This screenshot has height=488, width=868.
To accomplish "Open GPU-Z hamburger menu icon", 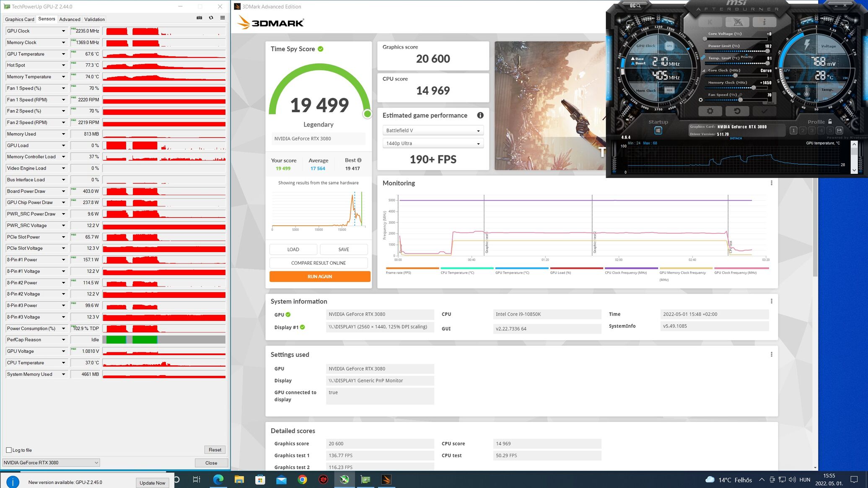I will point(223,18).
